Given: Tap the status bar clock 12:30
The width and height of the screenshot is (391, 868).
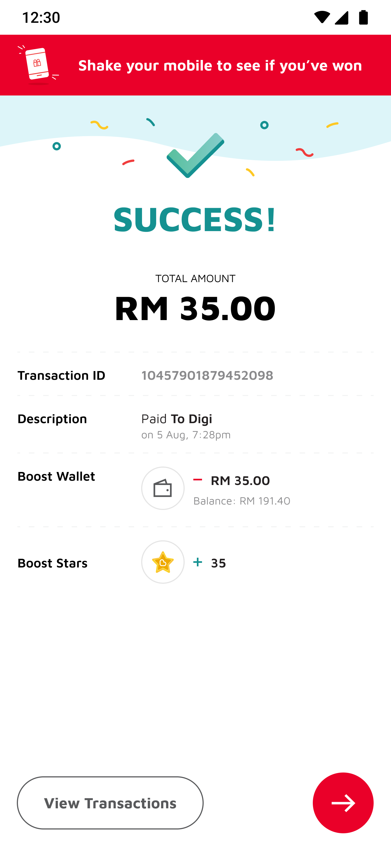Looking at the screenshot, I should [x=41, y=17].
